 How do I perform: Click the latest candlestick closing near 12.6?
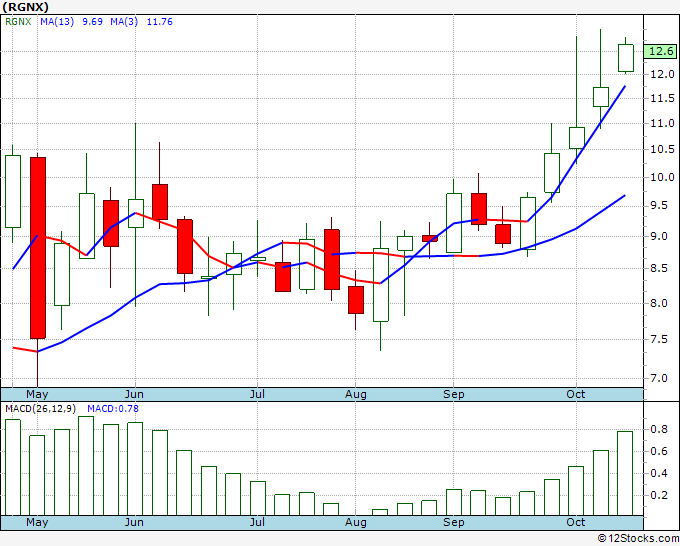626,58
